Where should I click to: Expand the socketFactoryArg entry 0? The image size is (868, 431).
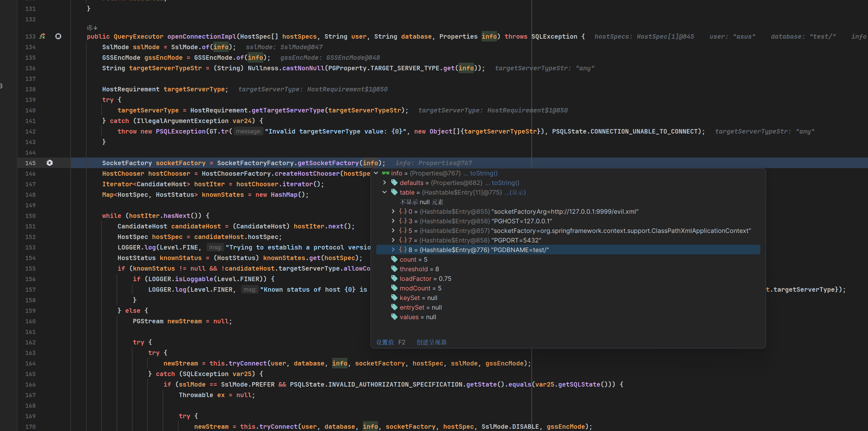(x=393, y=211)
